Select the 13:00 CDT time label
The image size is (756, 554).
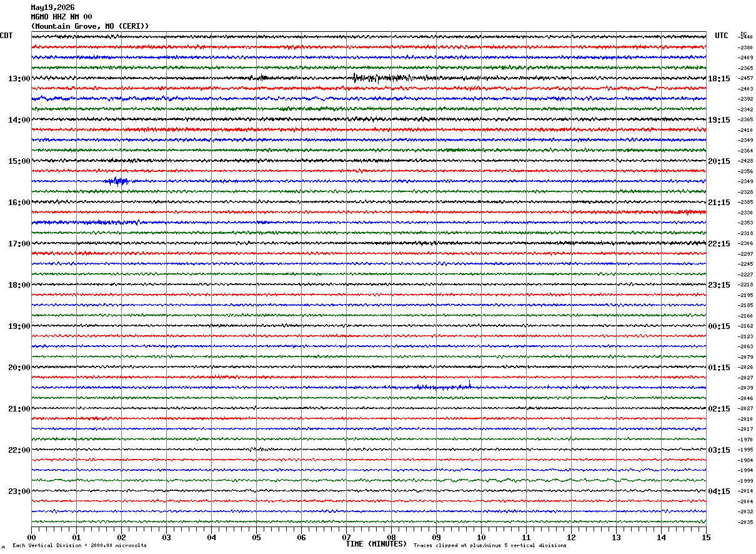19,79
